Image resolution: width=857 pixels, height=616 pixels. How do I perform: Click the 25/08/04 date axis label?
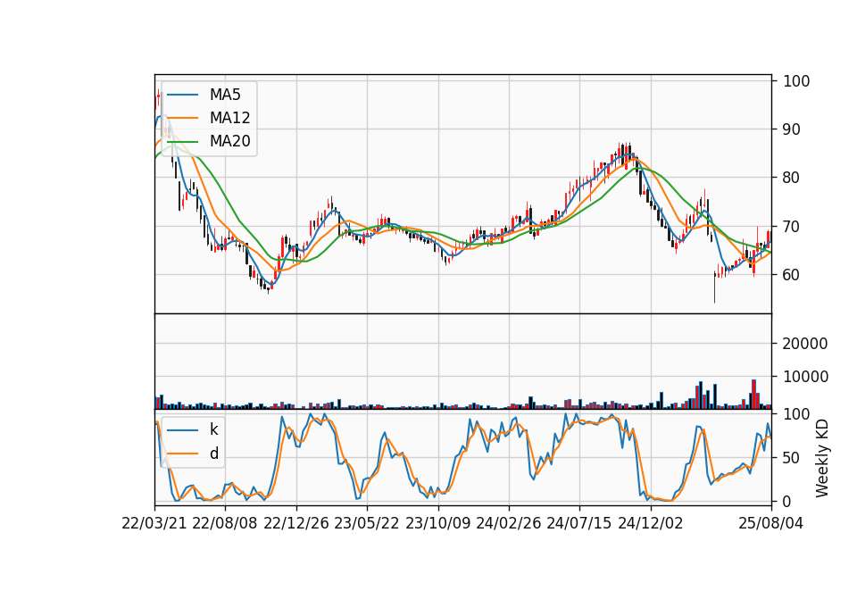[771, 523]
